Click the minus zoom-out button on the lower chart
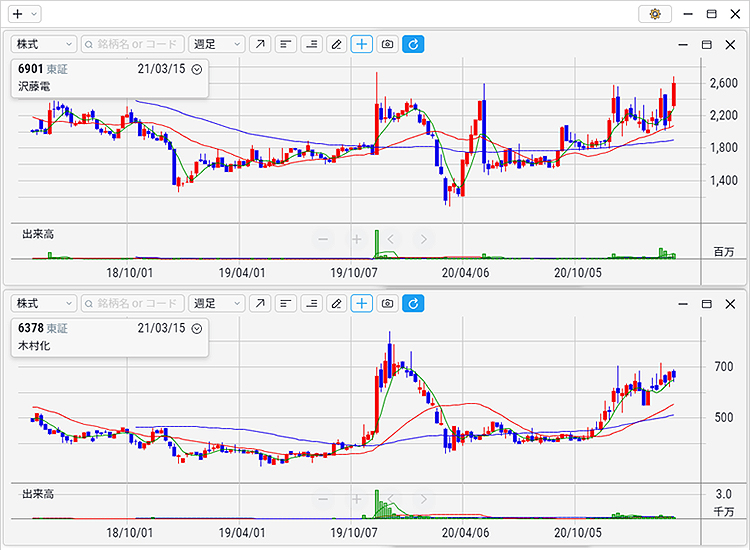Screen dimensions: 750x550 tap(323, 499)
